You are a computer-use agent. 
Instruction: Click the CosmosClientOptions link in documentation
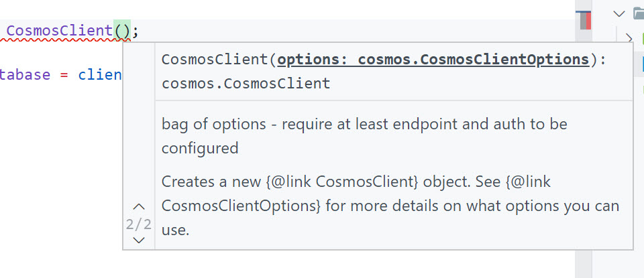pos(241,206)
